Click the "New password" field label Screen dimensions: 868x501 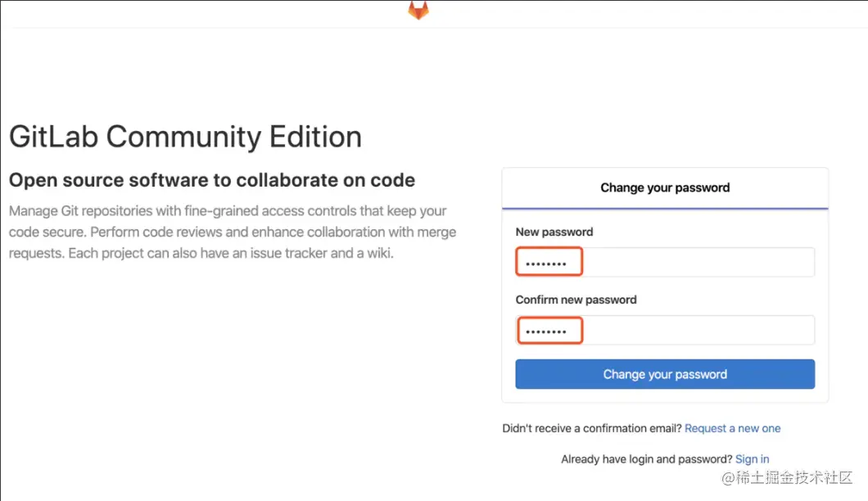point(554,232)
